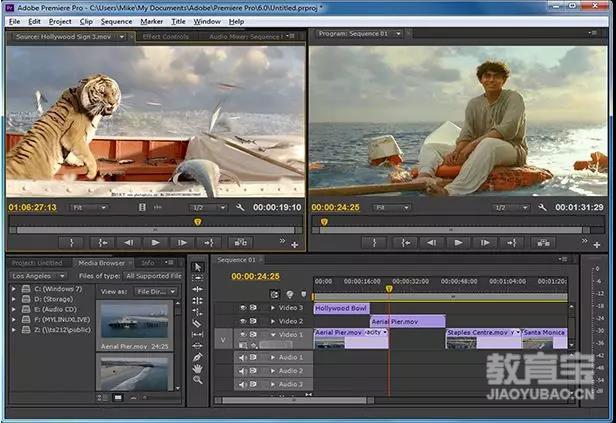
Task: Expand the Audio 1 track
Action: 273,357
